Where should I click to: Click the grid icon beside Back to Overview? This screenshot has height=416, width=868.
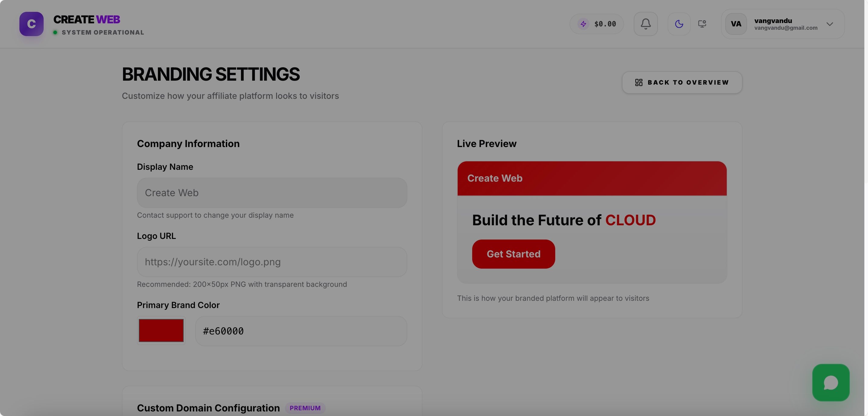[639, 82]
